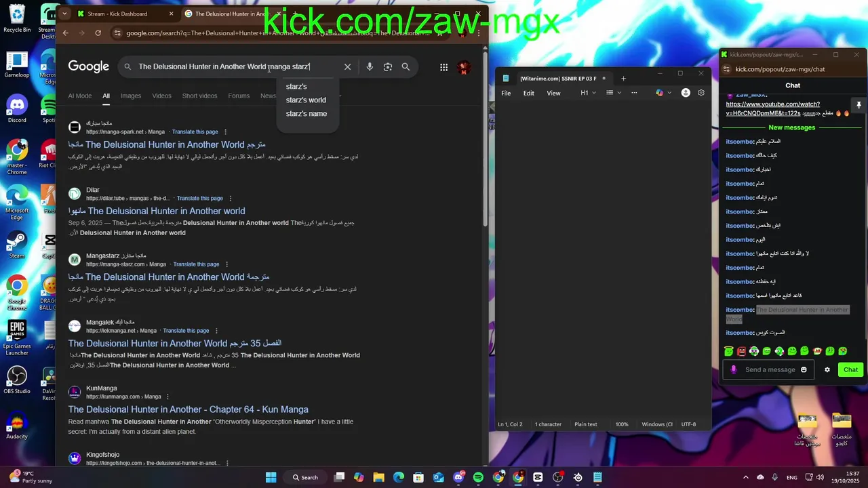Click the Send a message field

point(770,369)
